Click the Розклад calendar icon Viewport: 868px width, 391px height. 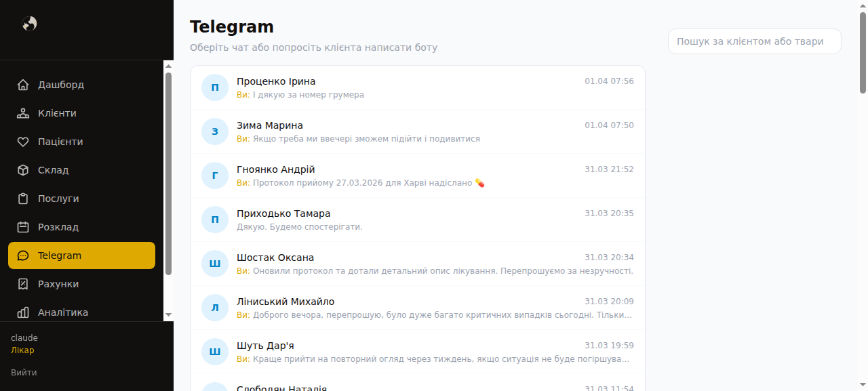[x=23, y=227]
